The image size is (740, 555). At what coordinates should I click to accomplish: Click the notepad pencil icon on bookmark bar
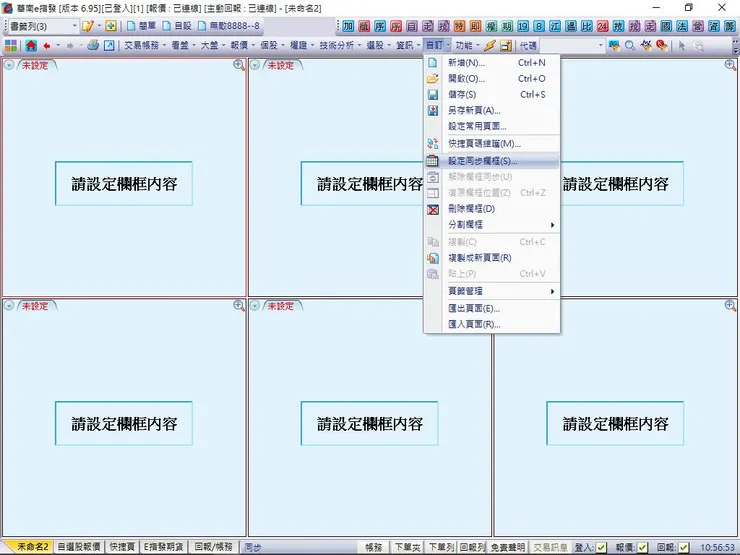pyautogui.click(x=87, y=26)
